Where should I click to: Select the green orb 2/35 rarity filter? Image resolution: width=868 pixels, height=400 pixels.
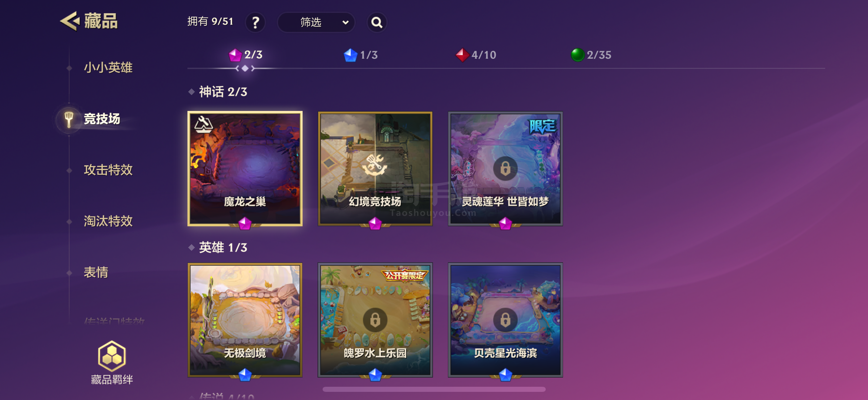[x=591, y=55]
